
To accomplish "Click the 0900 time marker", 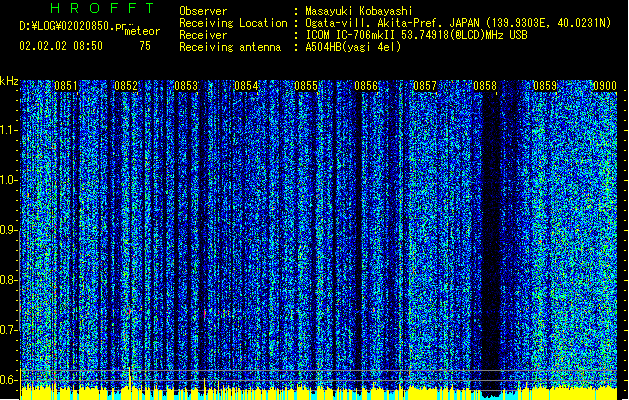I will click(x=605, y=86).
